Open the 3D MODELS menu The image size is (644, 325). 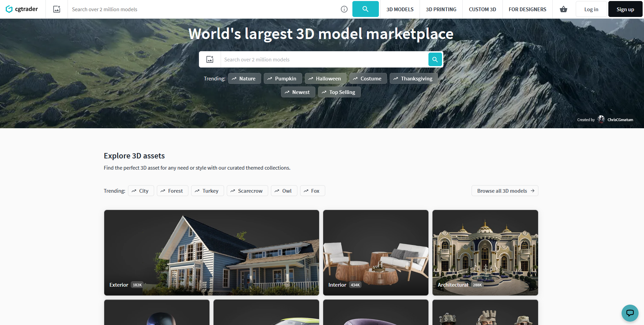(400, 9)
